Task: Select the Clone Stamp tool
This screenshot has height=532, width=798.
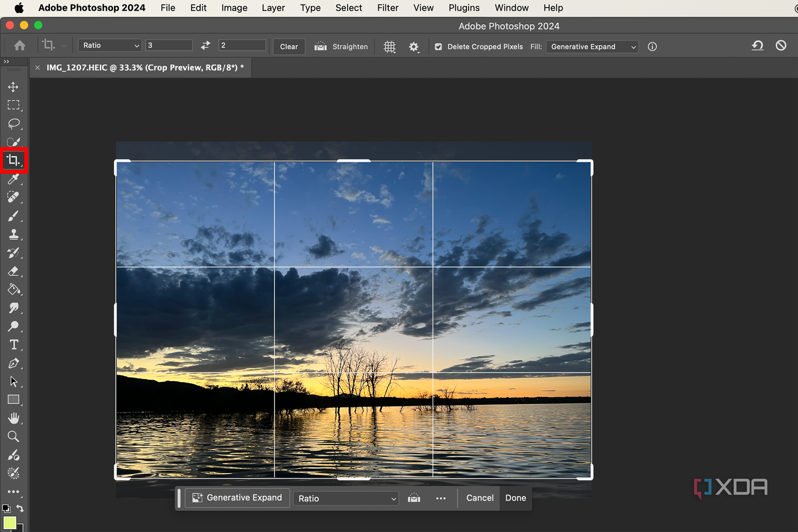Action: 14,234
